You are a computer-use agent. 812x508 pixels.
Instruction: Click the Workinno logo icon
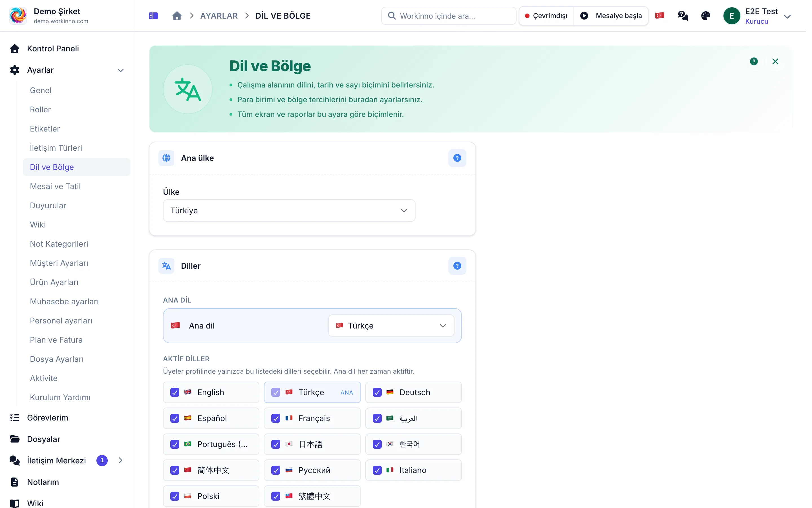(18, 16)
